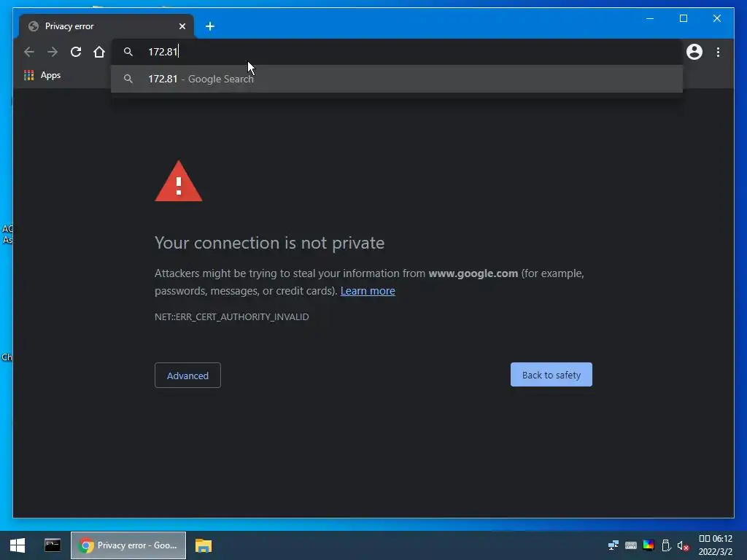Viewport: 747px width, 560px height.
Task: Open the Learn more link
Action: click(368, 291)
